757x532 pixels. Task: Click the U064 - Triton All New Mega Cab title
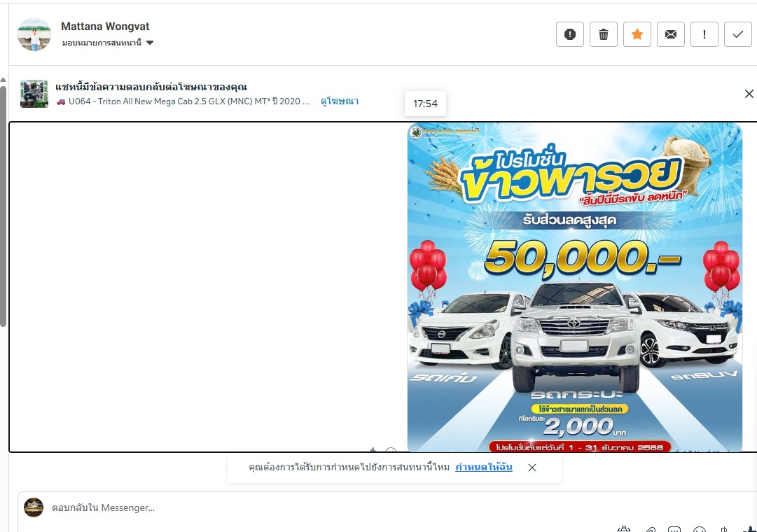pyautogui.click(x=183, y=101)
